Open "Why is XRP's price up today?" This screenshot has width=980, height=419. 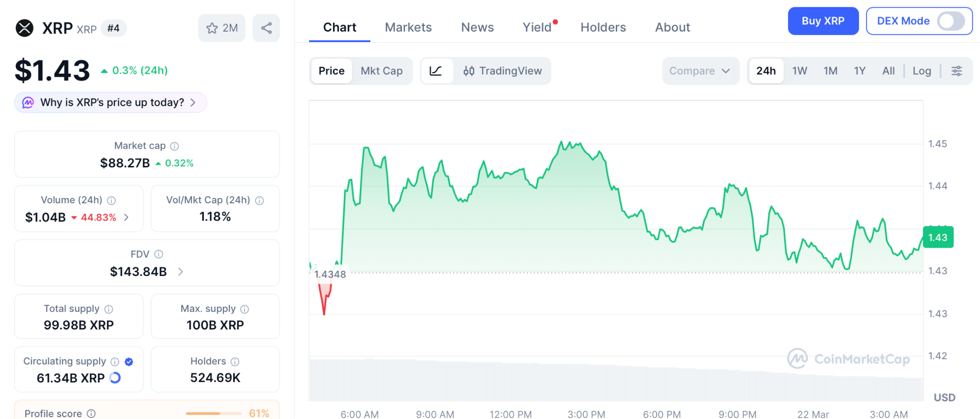coord(111,103)
